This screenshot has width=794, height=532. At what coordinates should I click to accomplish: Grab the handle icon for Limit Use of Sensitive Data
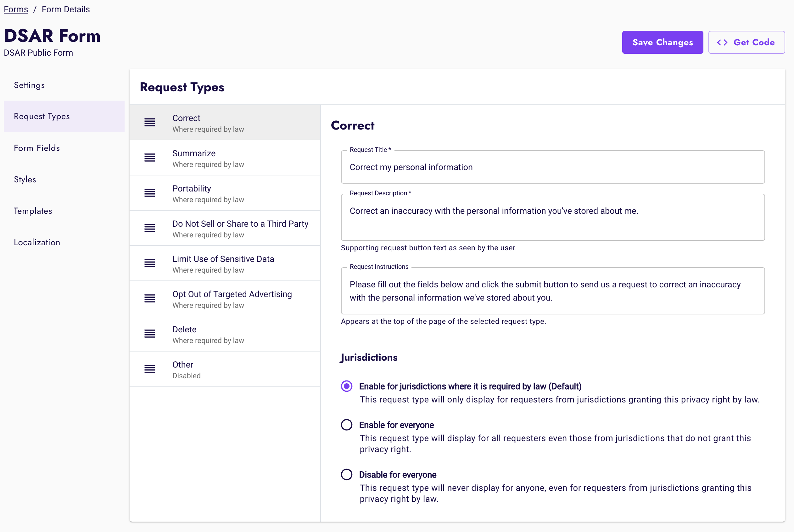point(150,263)
